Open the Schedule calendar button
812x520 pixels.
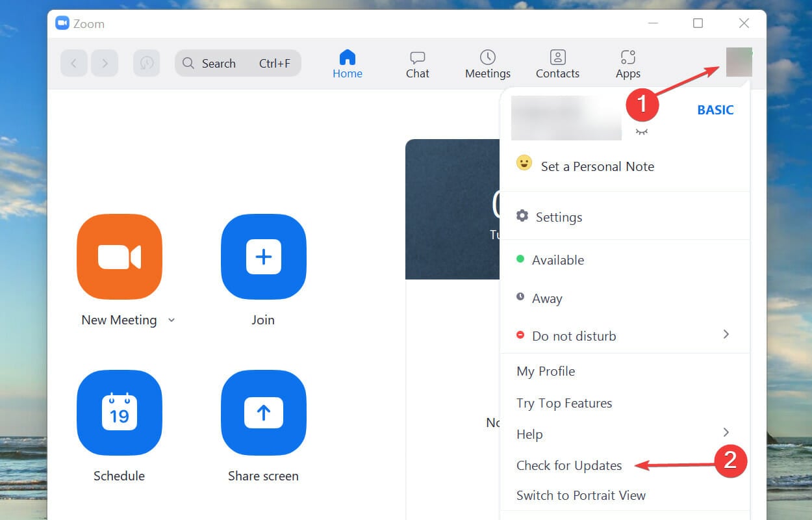pyautogui.click(x=120, y=413)
